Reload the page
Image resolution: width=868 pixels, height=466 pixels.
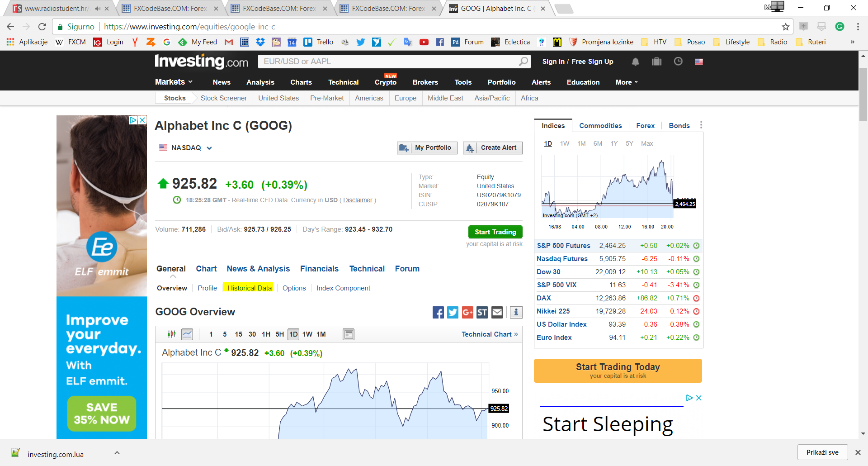coord(42,27)
